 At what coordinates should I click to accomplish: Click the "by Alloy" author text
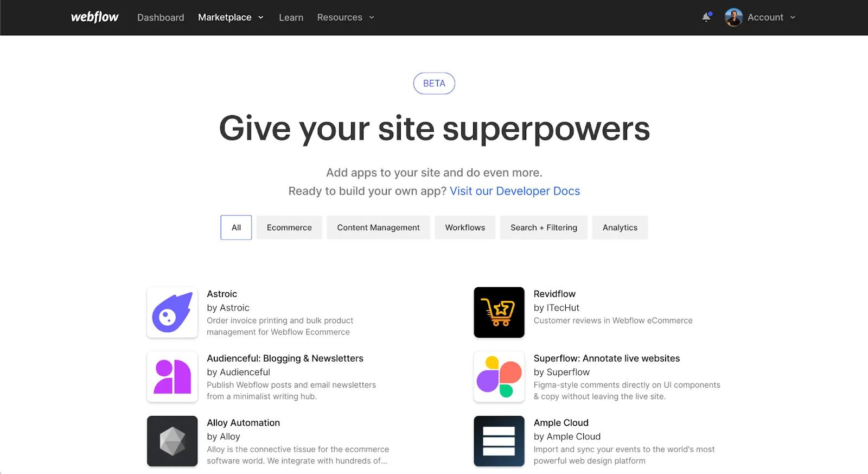[223, 437]
